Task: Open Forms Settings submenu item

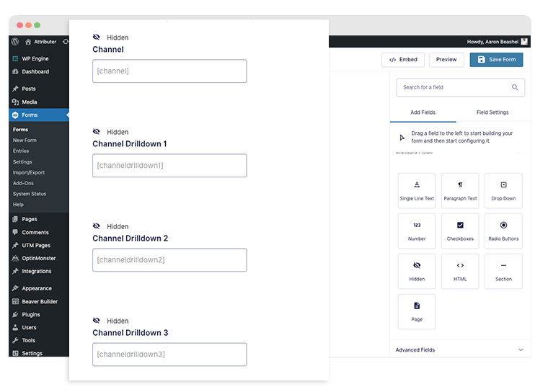Action: click(22, 161)
